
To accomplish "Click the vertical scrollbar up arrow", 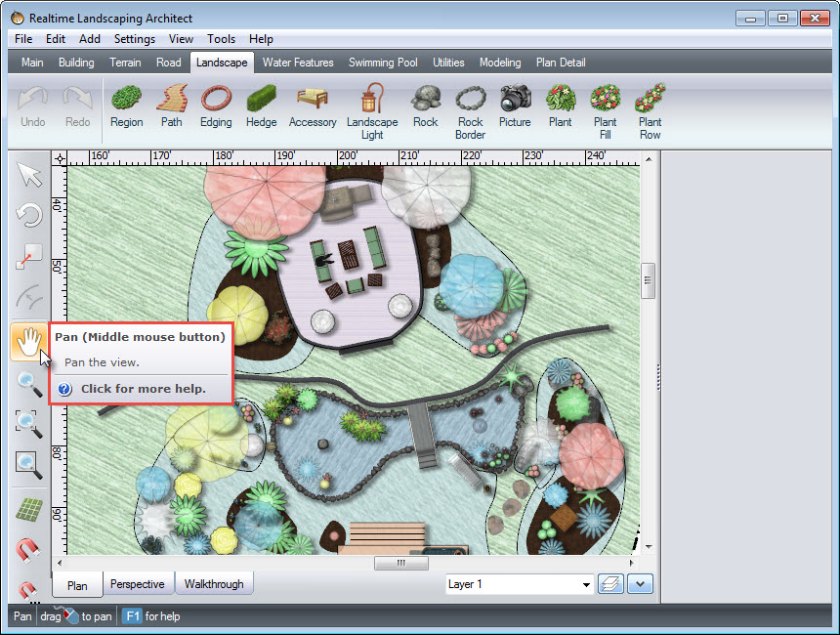I will pos(649,158).
